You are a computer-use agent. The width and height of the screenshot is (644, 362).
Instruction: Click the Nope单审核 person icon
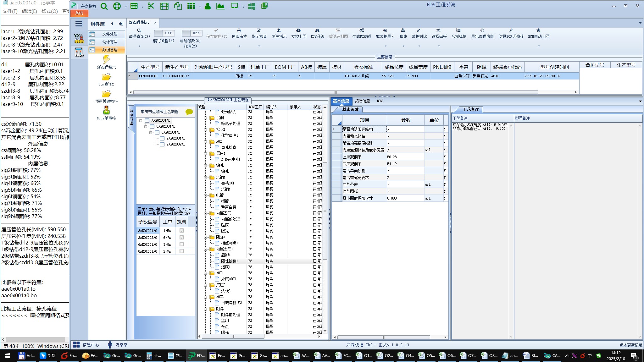[x=106, y=110]
